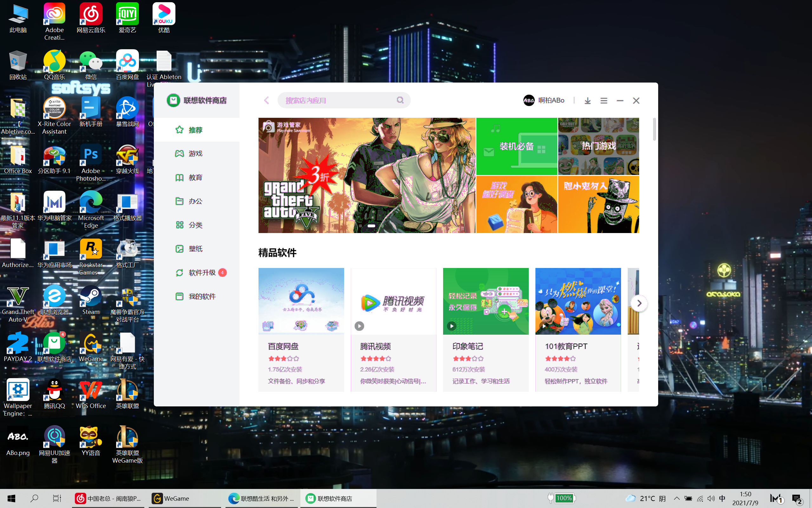Click the taskbar search icon
812x508 pixels.
(34, 498)
